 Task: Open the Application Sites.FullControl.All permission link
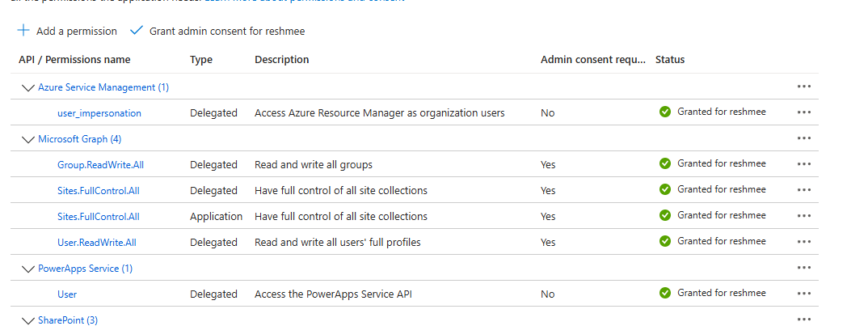[99, 216]
